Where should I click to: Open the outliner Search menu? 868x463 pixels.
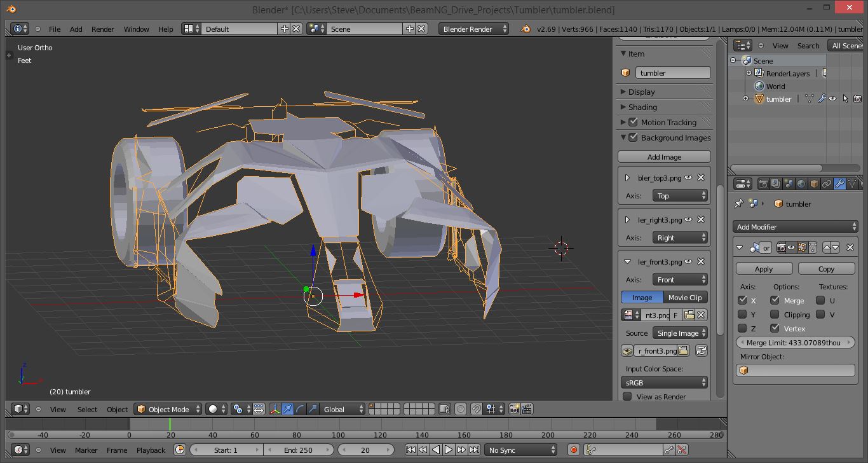tap(808, 45)
